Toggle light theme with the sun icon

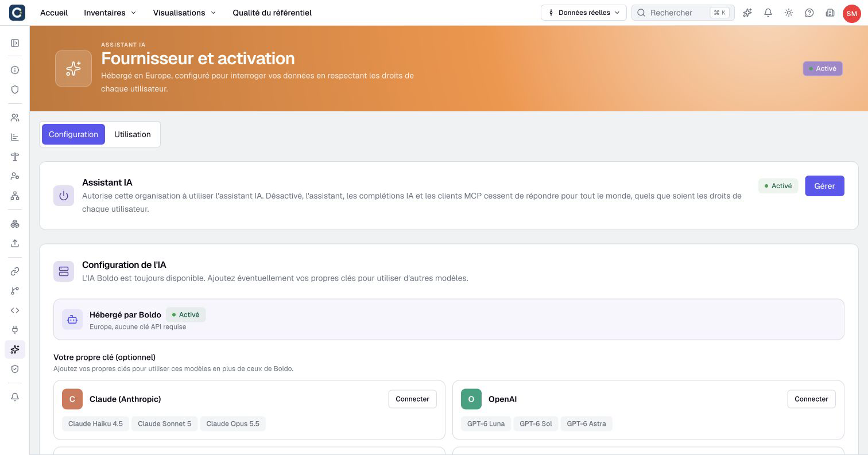tap(789, 13)
